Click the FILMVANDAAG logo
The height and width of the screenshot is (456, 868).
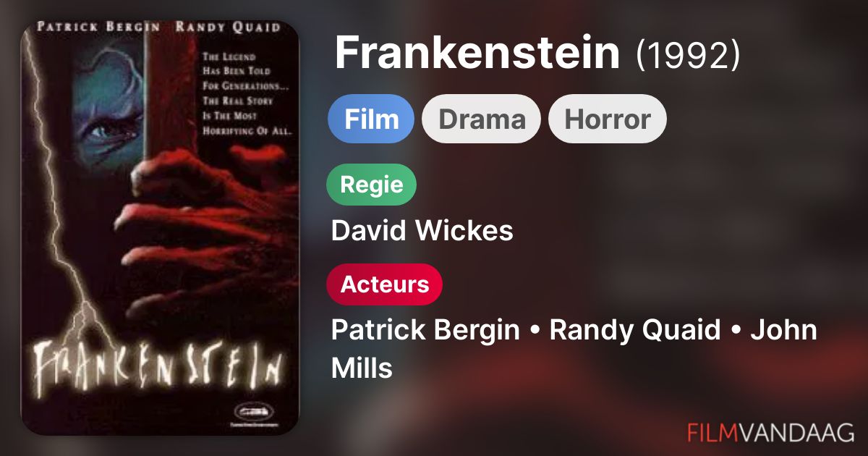tap(770, 433)
